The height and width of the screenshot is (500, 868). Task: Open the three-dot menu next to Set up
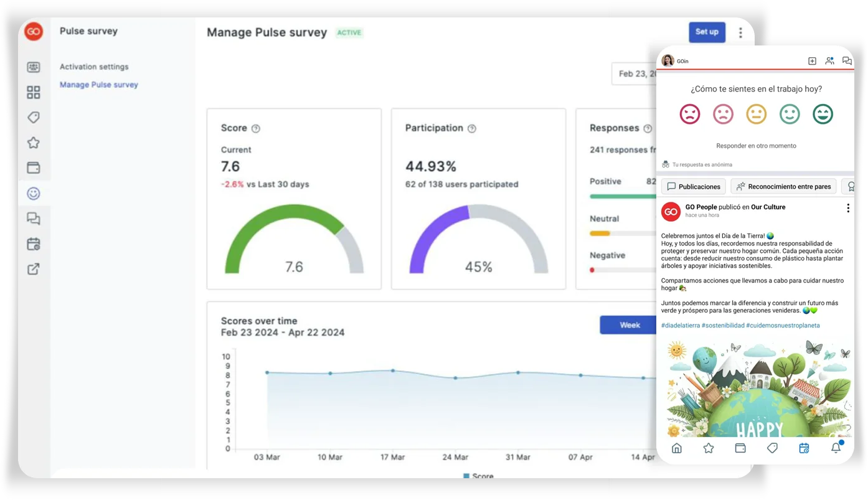[x=740, y=32]
